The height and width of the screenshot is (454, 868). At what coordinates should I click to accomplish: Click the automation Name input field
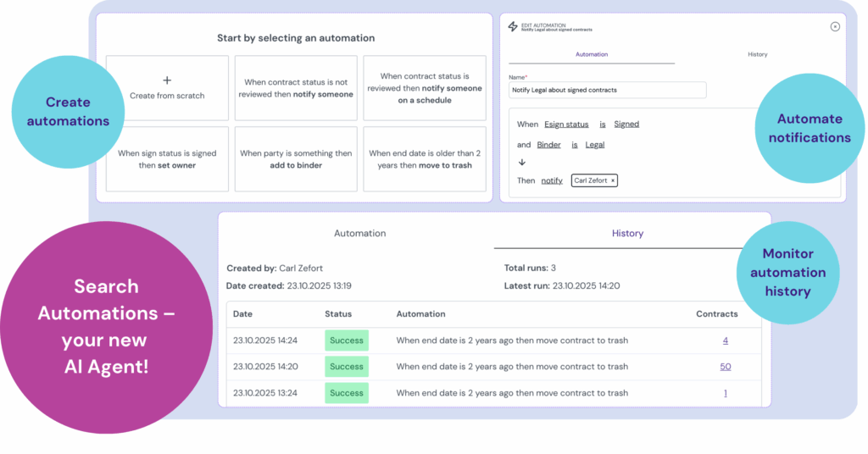[x=607, y=90]
